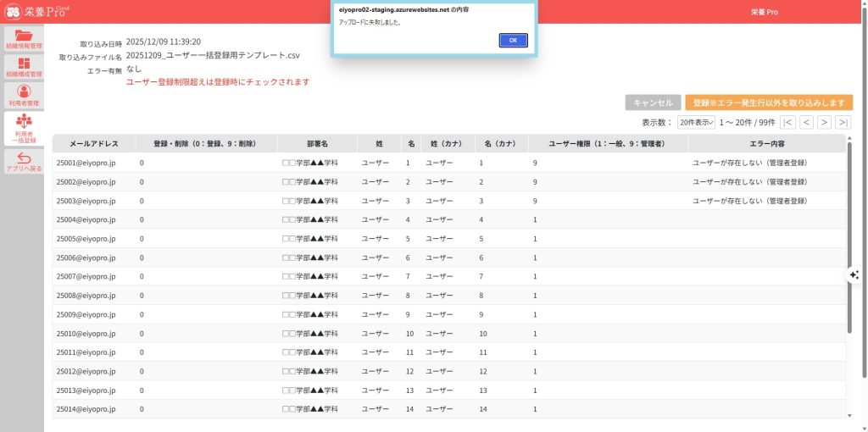Go to previous page of results
Image resolution: width=868 pixels, height=432 pixels.
pyautogui.click(x=806, y=122)
